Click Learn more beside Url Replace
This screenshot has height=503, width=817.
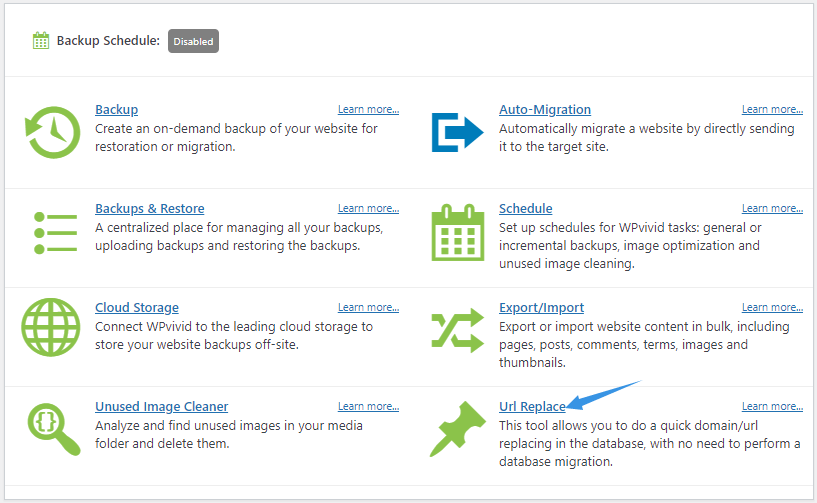772,406
